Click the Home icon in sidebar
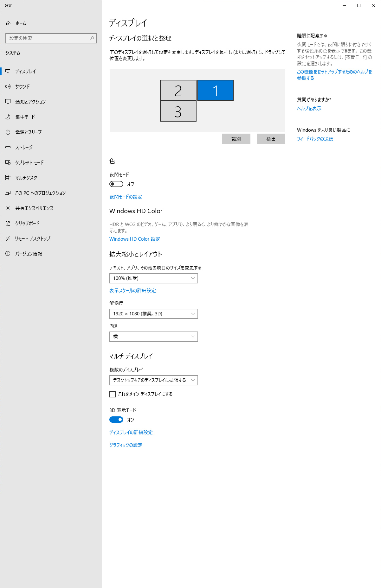The image size is (381, 588). [8, 23]
